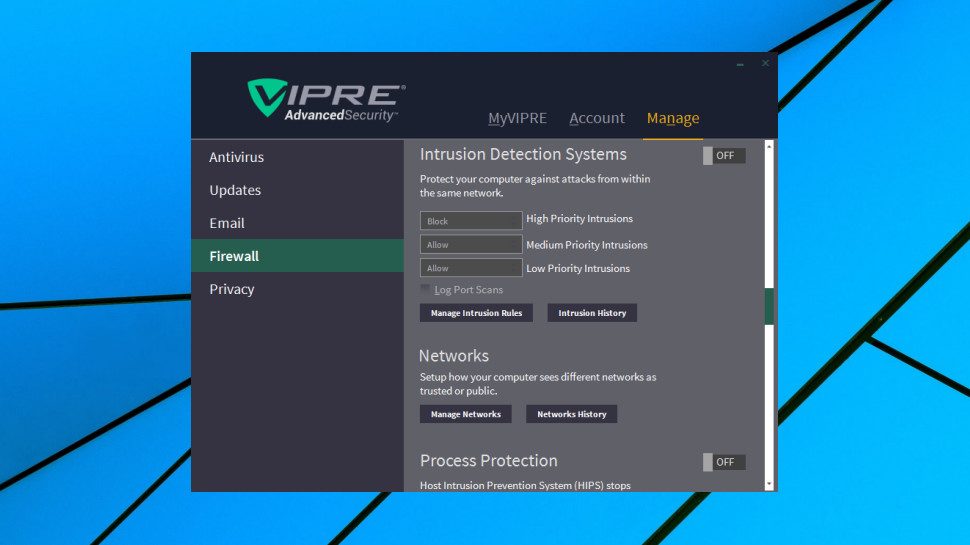Click the Log Port Scans label
The width and height of the screenshot is (970, 545).
(468, 290)
